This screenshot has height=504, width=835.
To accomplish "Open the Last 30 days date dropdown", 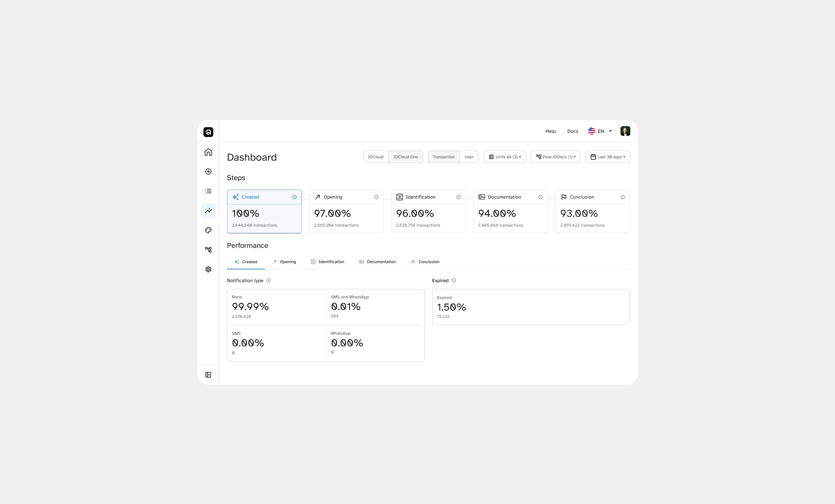I will 607,157.
